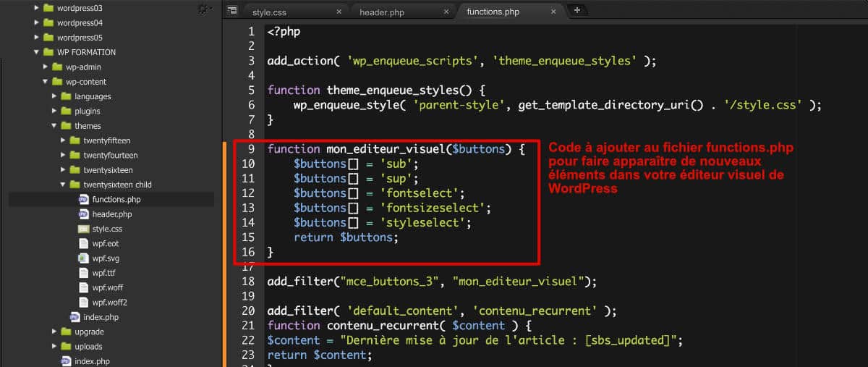Screen dimensions: 868x367
Task: Click line number 18 in the gutter
Action: click(x=247, y=281)
